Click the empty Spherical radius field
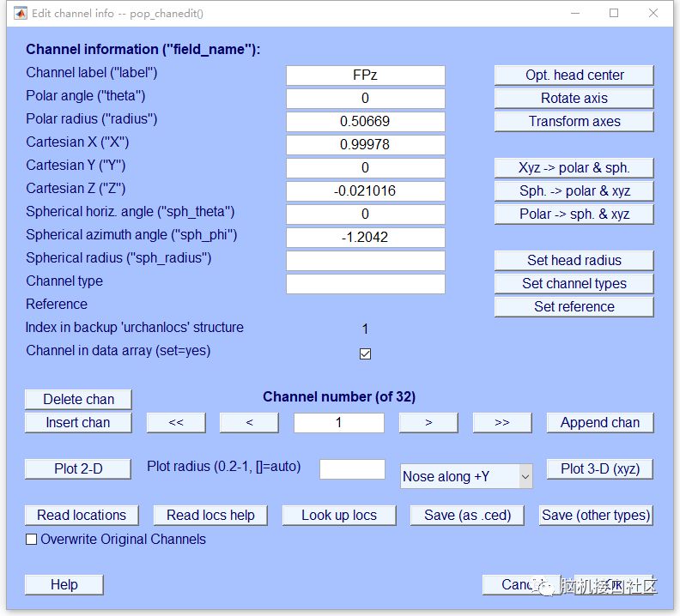Viewport: 680px width, 616px height. coord(365,261)
